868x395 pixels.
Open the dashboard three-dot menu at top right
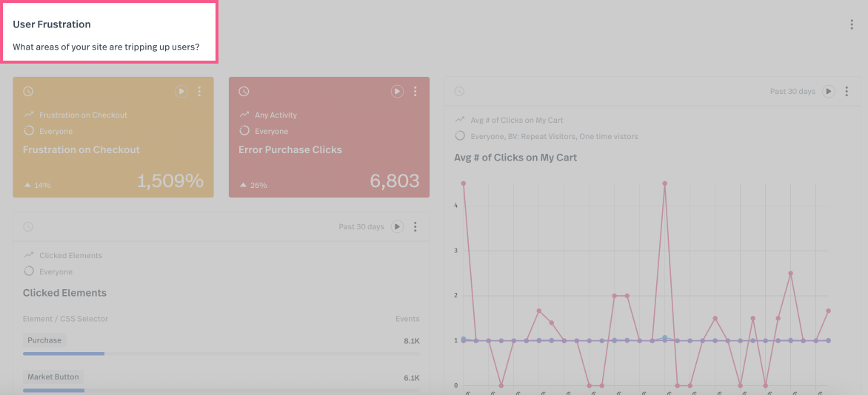(x=852, y=25)
